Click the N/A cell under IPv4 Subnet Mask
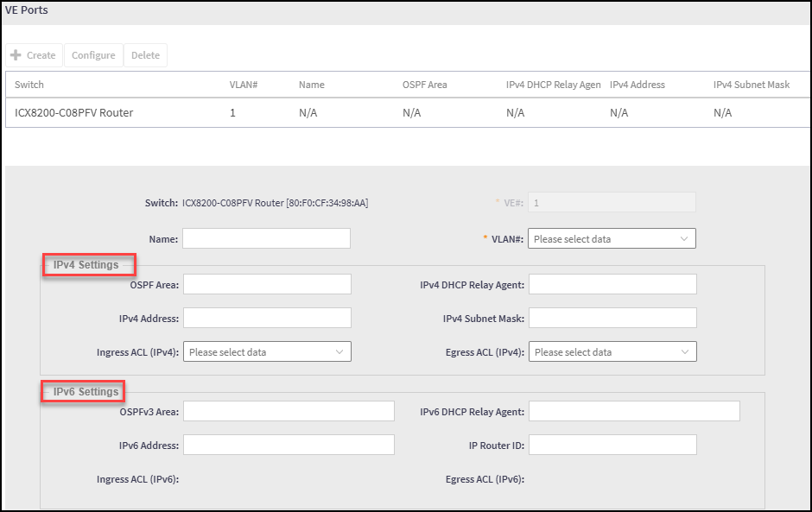 (x=722, y=112)
